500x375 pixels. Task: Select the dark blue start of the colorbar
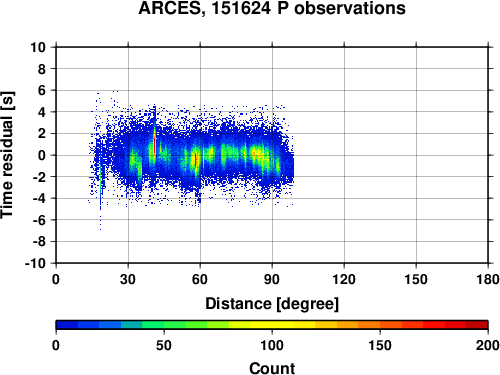pyautogui.click(x=67, y=325)
